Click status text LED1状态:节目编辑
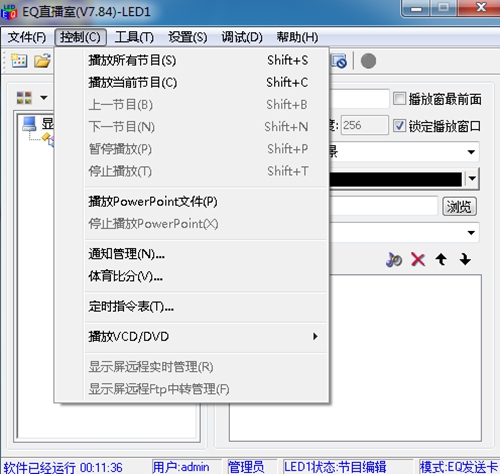500x474 pixels. click(x=335, y=467)
